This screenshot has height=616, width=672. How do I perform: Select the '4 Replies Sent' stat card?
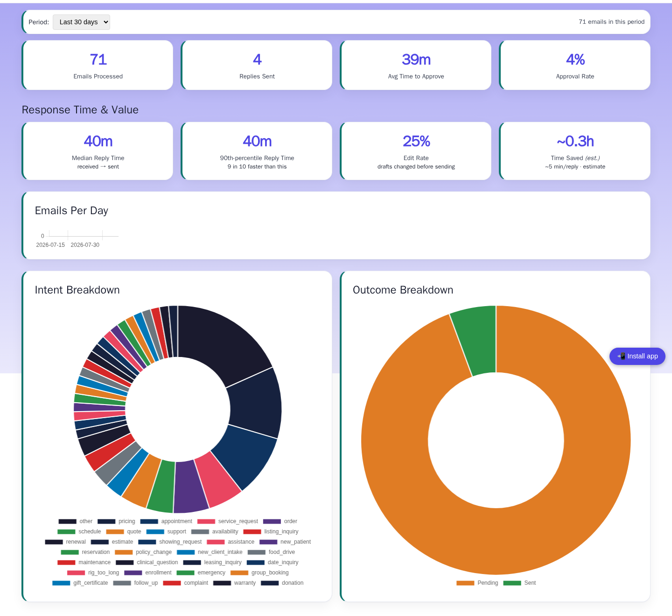[x=257, y=65]
